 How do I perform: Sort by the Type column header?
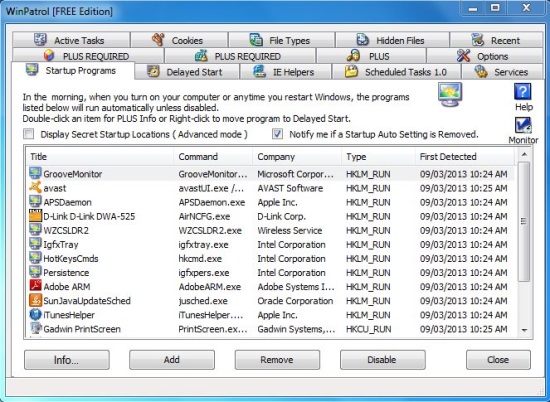click(378, 156)
